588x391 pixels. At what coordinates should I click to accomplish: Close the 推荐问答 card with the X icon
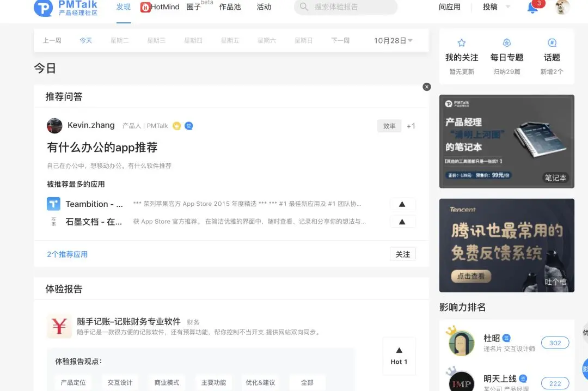click(x=427, y=87)
